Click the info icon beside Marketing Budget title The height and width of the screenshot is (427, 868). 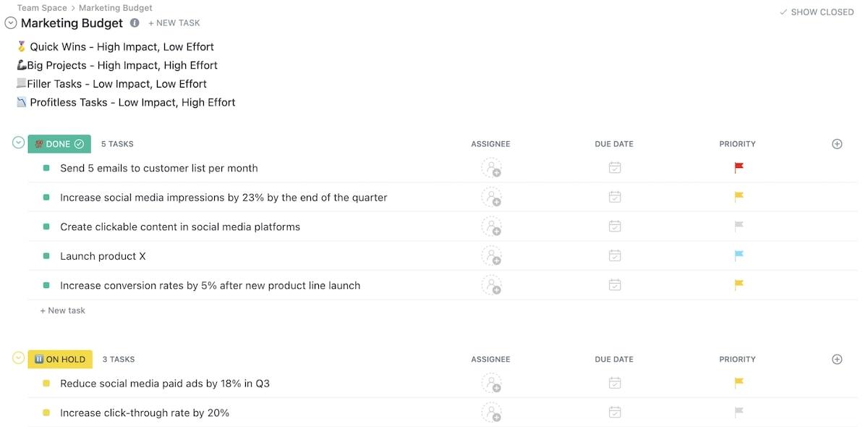[x=135, y=23]
